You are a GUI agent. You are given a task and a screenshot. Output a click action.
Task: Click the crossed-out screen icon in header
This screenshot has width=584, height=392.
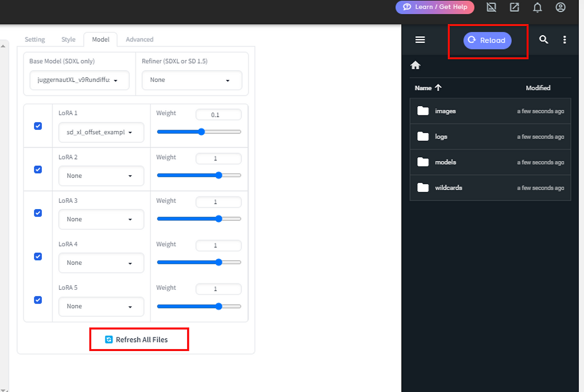[491, 7]
